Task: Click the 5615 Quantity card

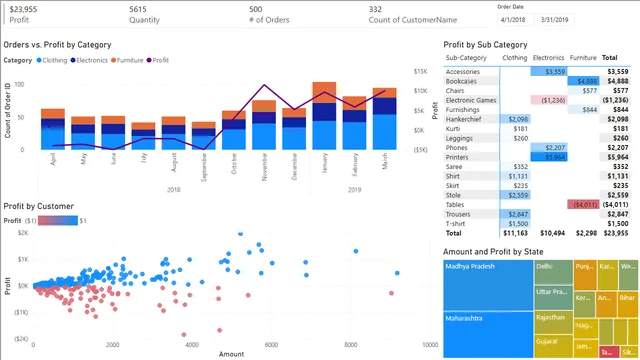Action: click(144, 14)
